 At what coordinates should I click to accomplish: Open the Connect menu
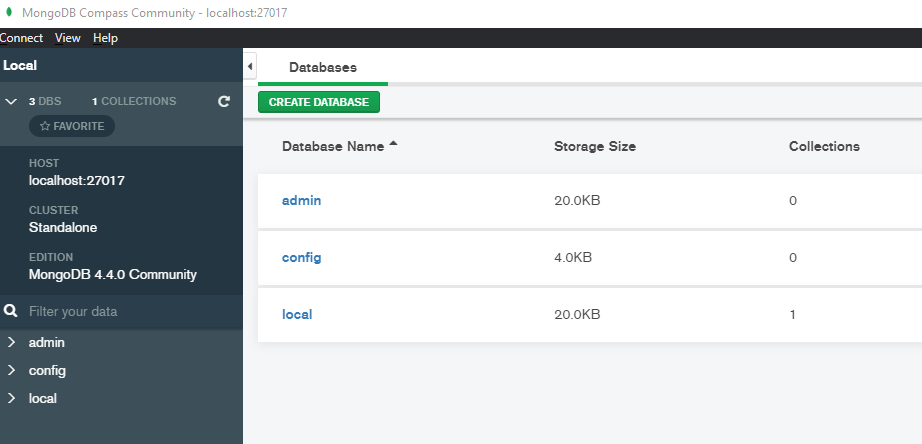(x=21, y=38)
